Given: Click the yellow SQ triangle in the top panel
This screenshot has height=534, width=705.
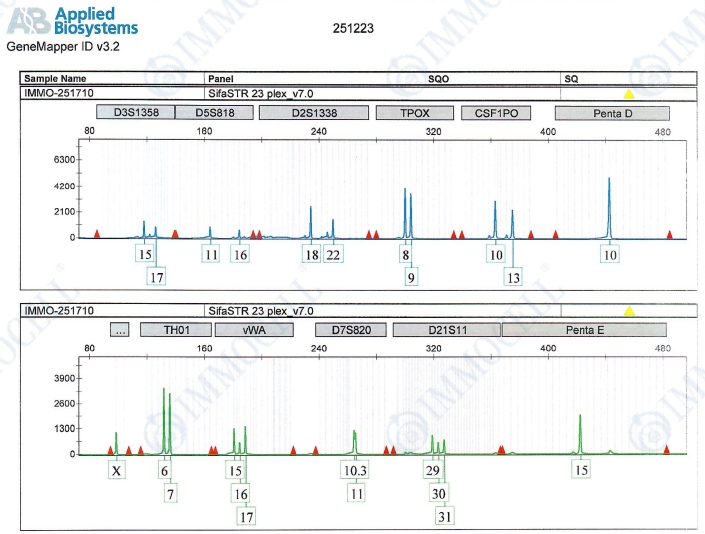Looking at the screenshot, I should click(x=629, y=94).
